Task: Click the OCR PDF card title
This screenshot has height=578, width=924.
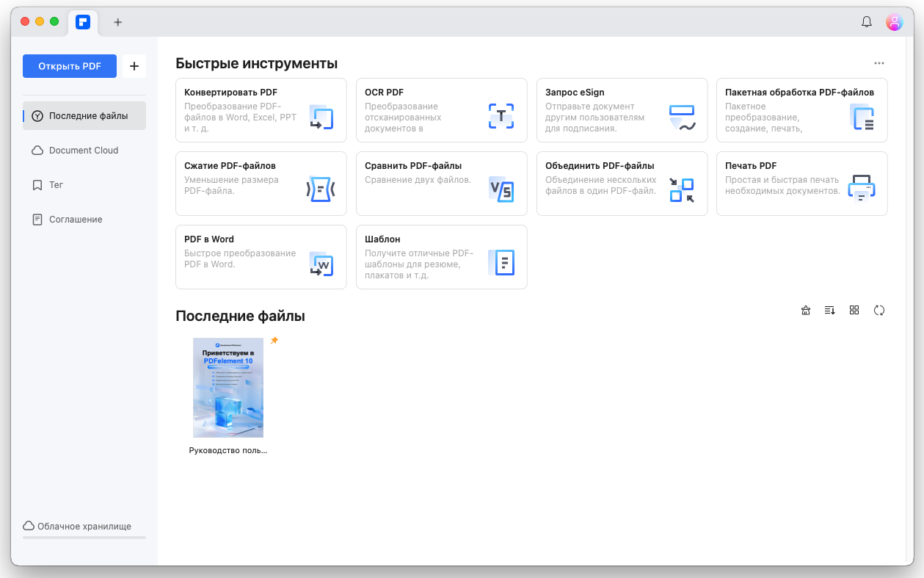Action: pos(385,93)
